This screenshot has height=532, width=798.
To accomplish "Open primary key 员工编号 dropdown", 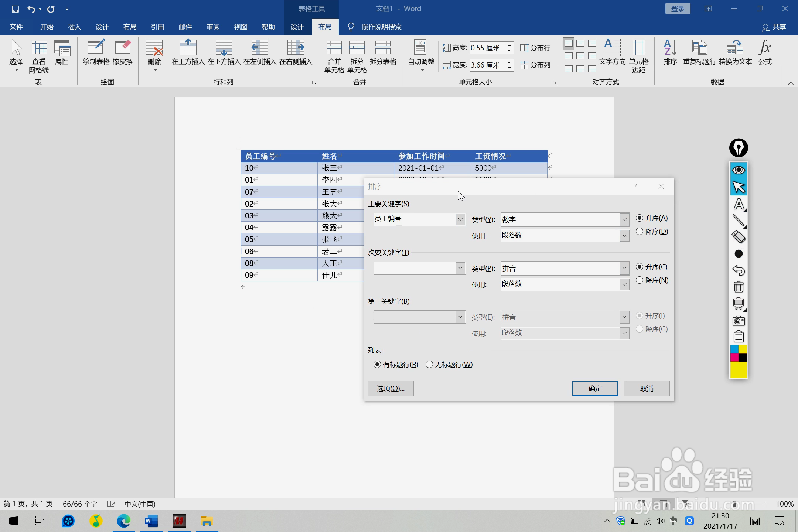I will coord(460,219).
